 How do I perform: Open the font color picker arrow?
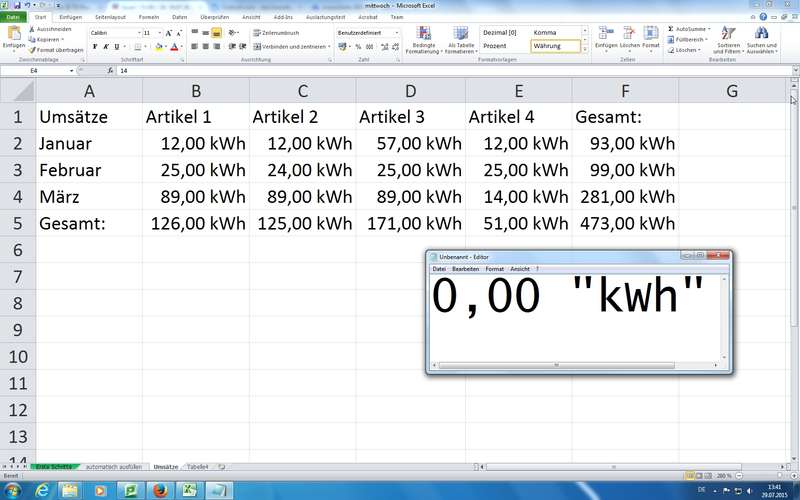point(182,46)
